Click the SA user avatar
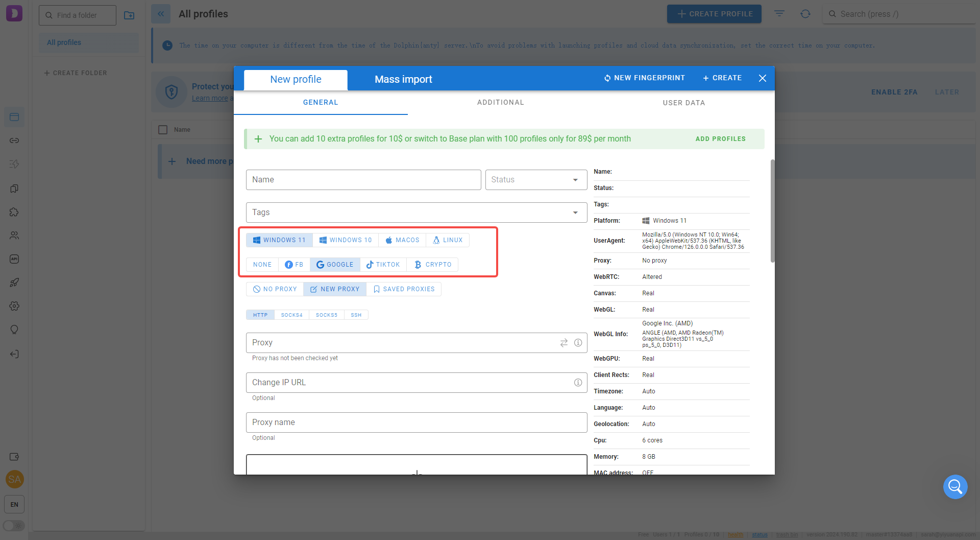The height and width of the screenshot is (540, 980). (x=14, y=479)
